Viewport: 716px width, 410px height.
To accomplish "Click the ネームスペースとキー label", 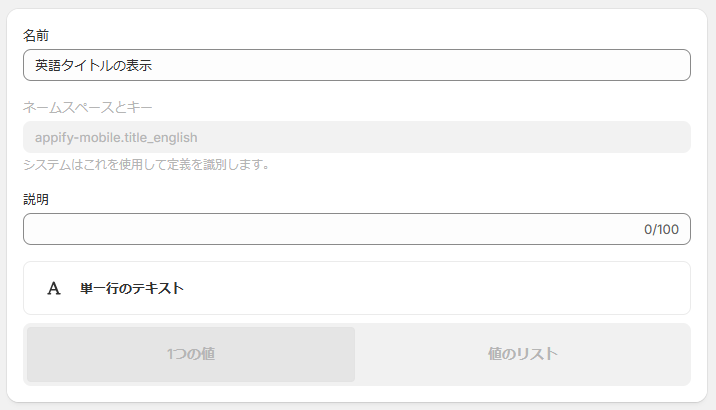I will click(88, 107).
